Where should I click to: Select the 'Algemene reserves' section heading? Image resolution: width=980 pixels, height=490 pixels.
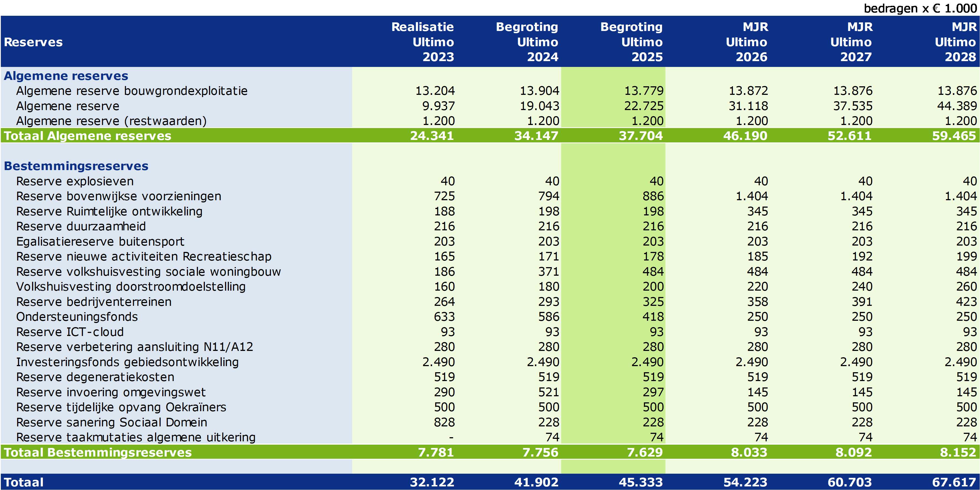pyautogui.click(x=66, y=76)
